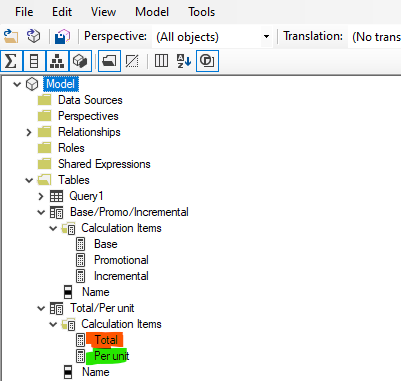Toggle measures visibility with sigma icon

(x=11, y=61)
